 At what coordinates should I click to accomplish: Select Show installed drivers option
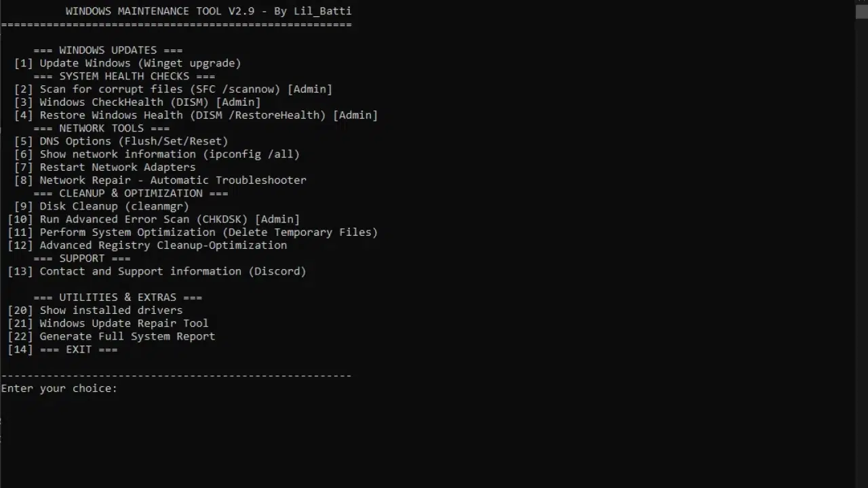[95, 310]
